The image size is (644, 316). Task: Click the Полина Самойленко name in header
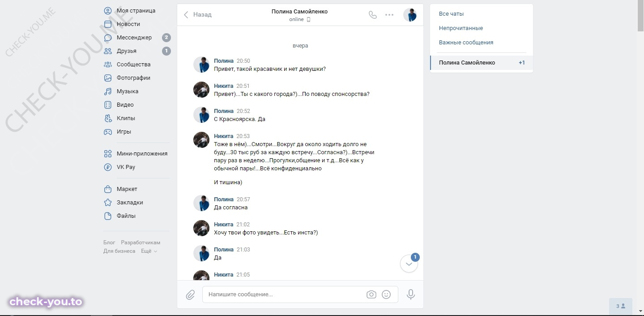click(299, 12)
